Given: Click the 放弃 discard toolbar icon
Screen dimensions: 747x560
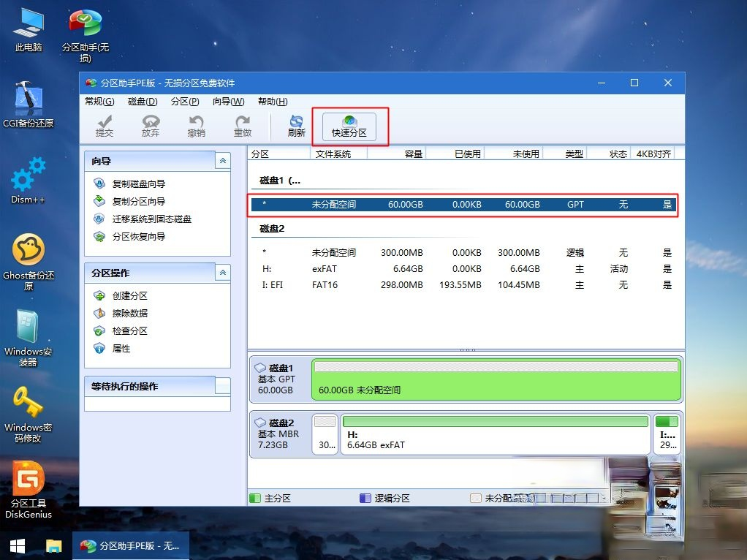Looking at the screenshot, I should (151, 126).
